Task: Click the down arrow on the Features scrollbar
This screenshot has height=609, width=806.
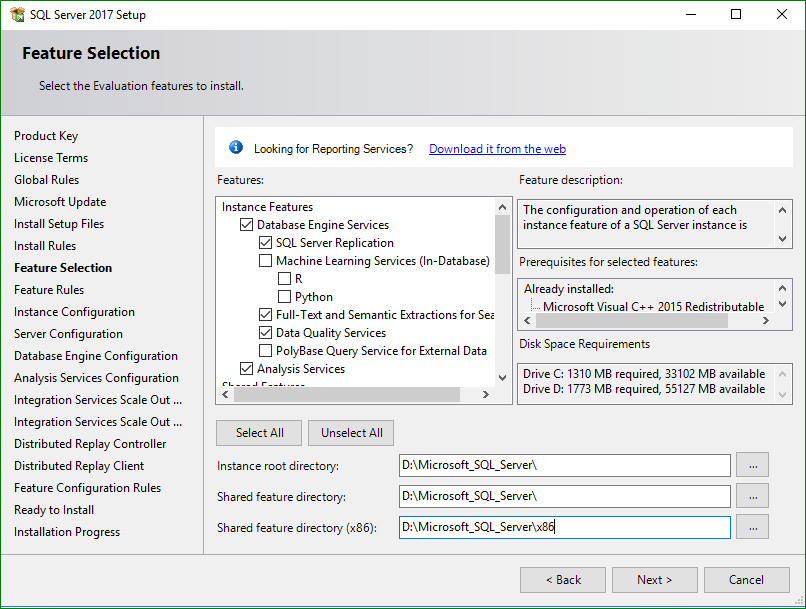Action: pyautogui.click(x=502, y=378)
